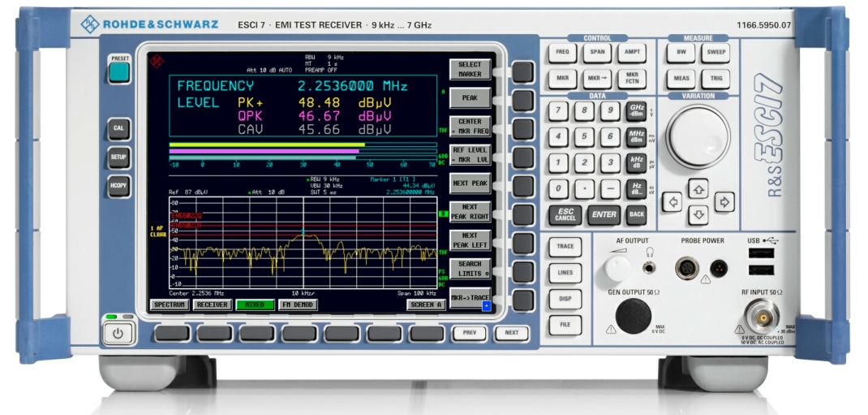Go to previous softkey menu with PREV

pos(469,333)
